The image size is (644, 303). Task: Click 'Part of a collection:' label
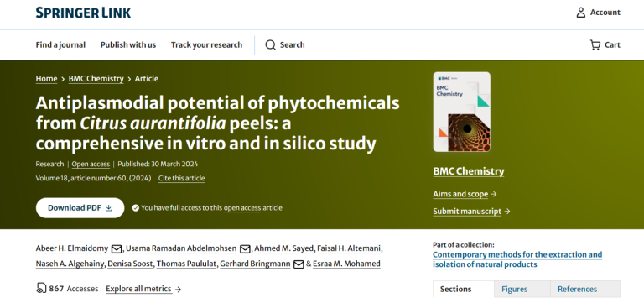pyautogui.click(x=464, y=244)
